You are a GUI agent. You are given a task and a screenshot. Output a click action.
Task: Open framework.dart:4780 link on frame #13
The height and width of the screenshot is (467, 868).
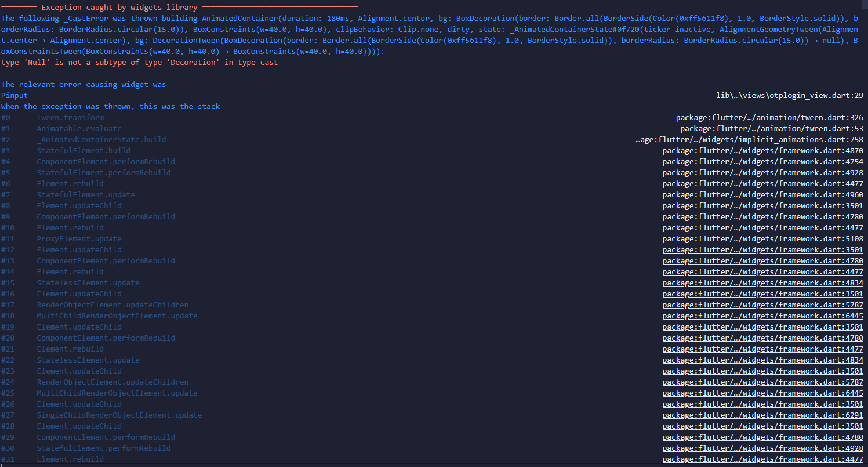(763, 261)
